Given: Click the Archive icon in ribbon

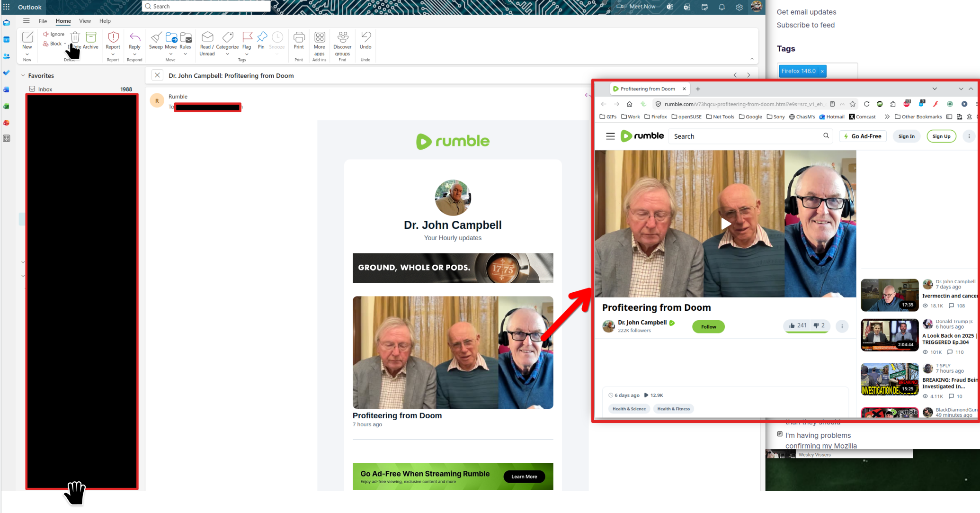Looking at the screenshot, I should click(91, 37).
